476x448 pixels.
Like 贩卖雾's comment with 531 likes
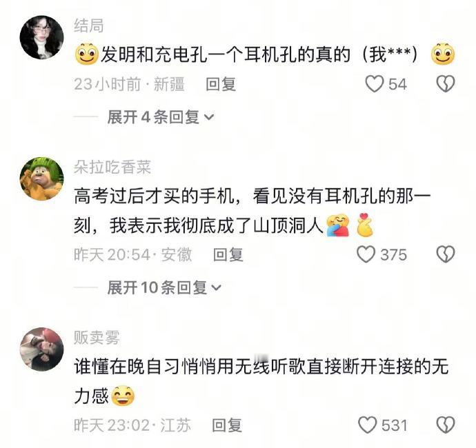click(367, 425)
